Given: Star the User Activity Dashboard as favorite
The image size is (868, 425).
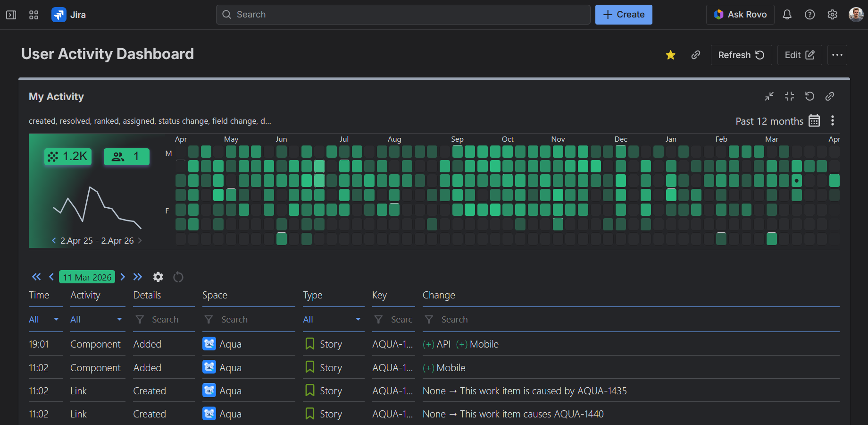Looking at the screenshot, I should coord(670,55).
